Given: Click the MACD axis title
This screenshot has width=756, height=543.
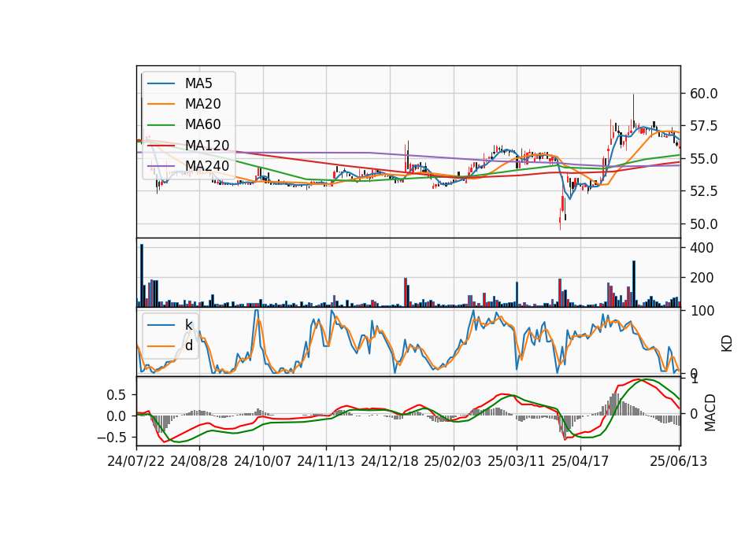Looking at the screenshot, I should [x=710, y=412].
